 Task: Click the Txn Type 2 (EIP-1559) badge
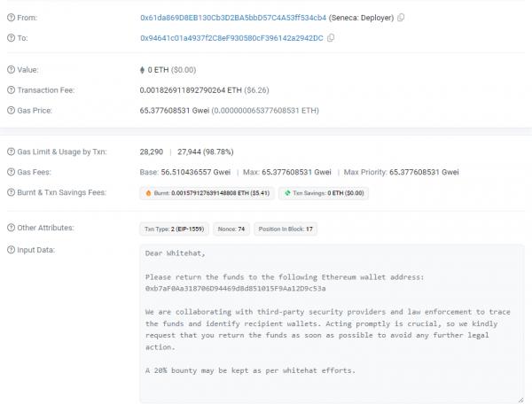pyautogui.click(x=173, y=229)
